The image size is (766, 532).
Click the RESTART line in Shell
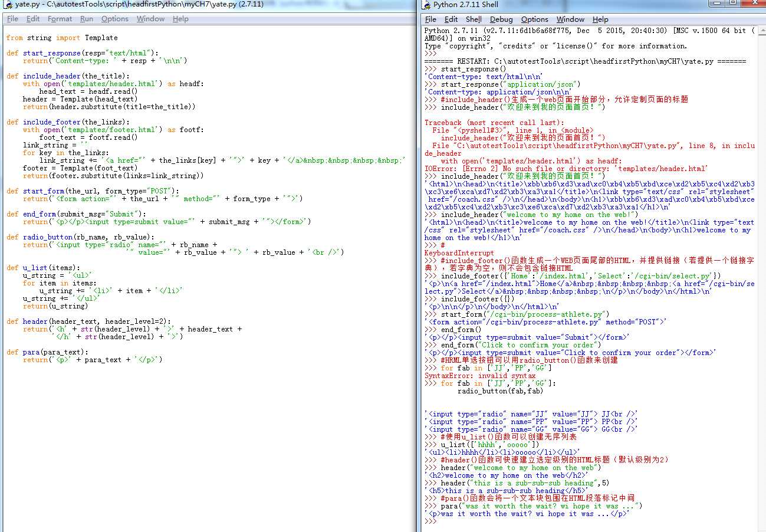coord(586,61)
